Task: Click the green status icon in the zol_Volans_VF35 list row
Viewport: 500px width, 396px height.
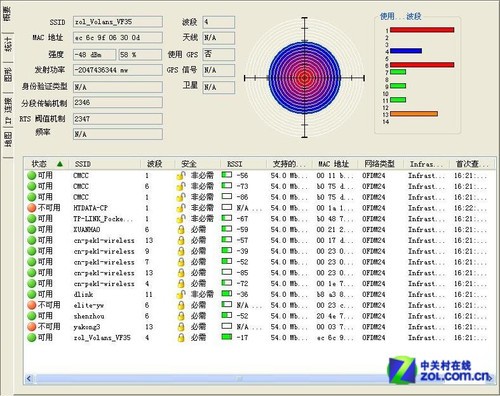Action: point(31,337)
